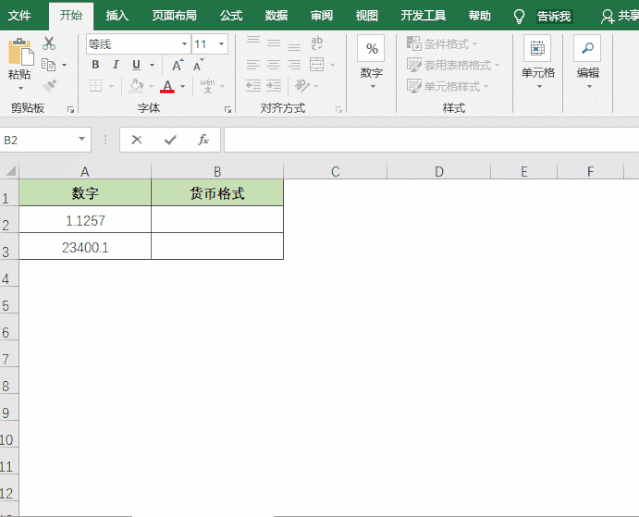Click the formula bar cancel X button
The height and width of the screenshot is (517, 639).
coord(137,140)
